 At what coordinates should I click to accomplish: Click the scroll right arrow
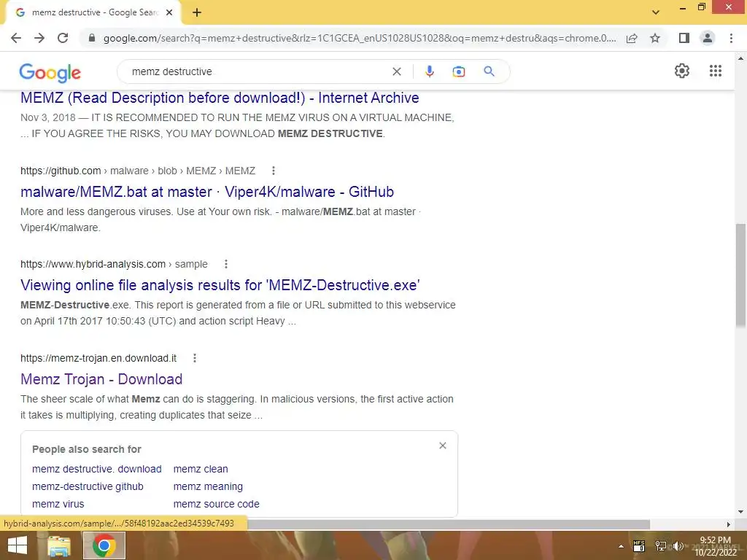point(729,524)
